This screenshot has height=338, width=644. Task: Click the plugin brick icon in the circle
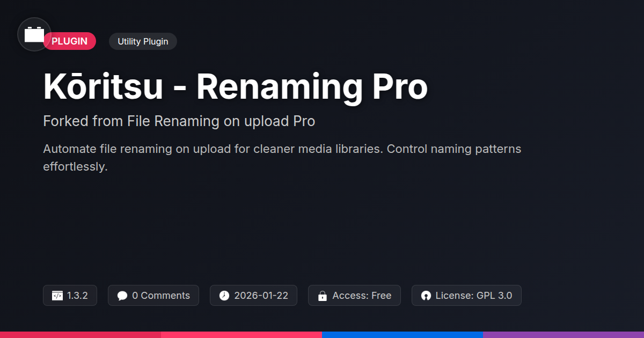pos(34,34)
